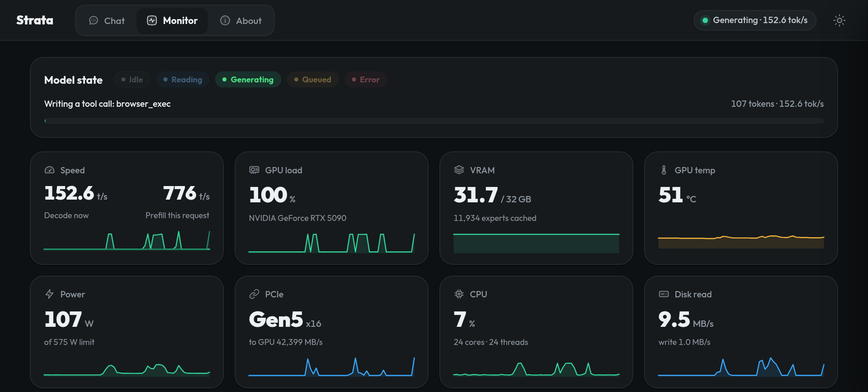Viewport: 868px width, 392px height.
Task: Click the generation progress bar
Action: 434,121
